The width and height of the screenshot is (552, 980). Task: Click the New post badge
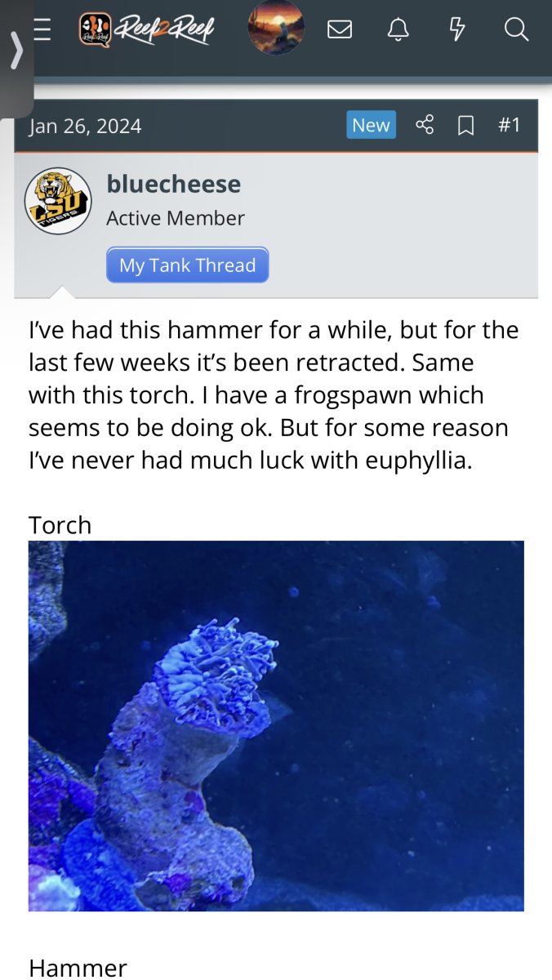click(x=371, y=125)
